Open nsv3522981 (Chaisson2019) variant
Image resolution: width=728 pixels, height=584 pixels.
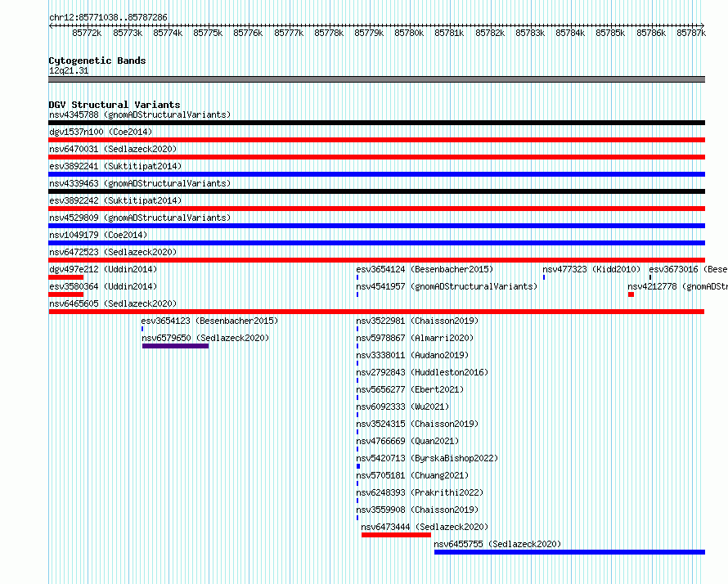click(x=417, y=321)
